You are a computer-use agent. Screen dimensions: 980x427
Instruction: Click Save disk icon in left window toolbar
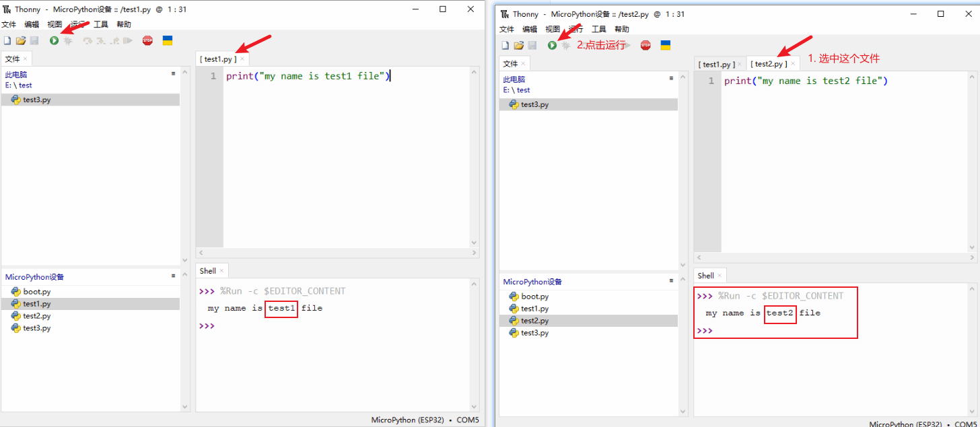pyautogui.click(x=34, y=40)
